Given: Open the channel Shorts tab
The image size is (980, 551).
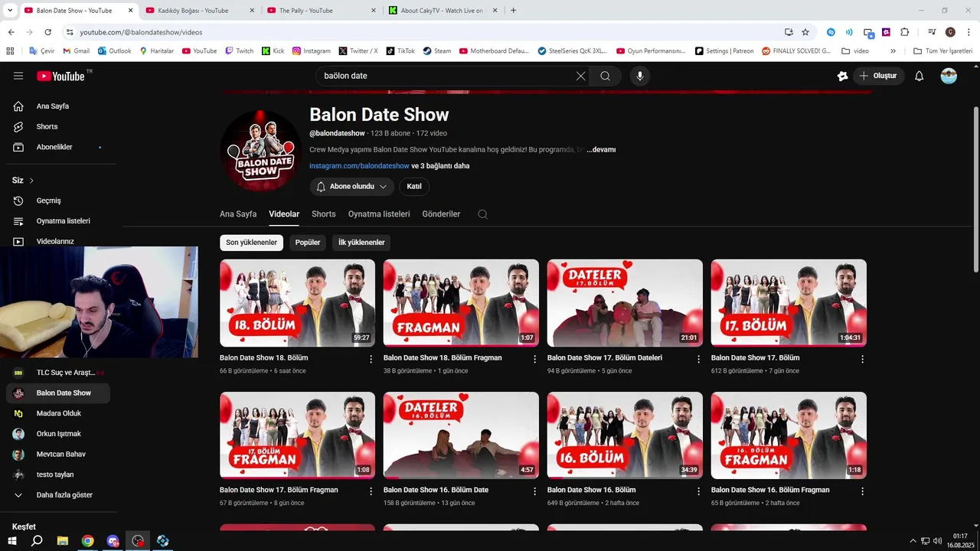Looking at the screenshot, I should point(324,214).
